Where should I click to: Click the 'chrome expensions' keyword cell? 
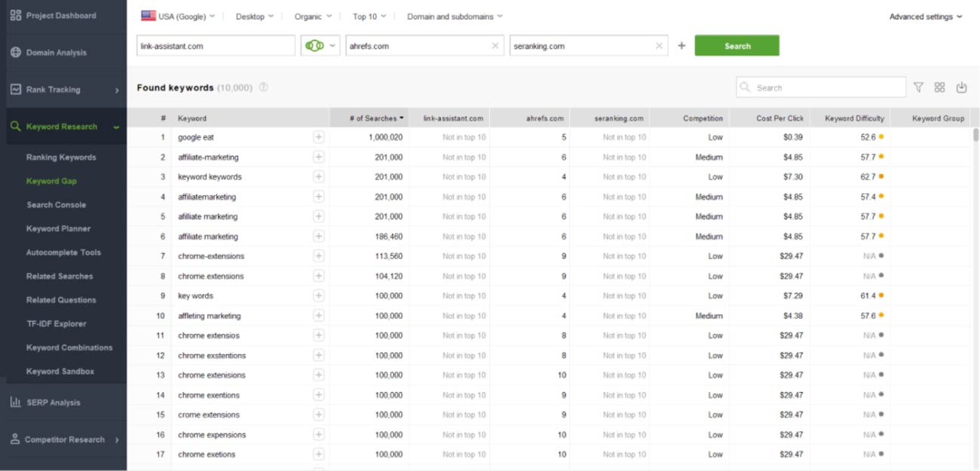click(212, 435)
